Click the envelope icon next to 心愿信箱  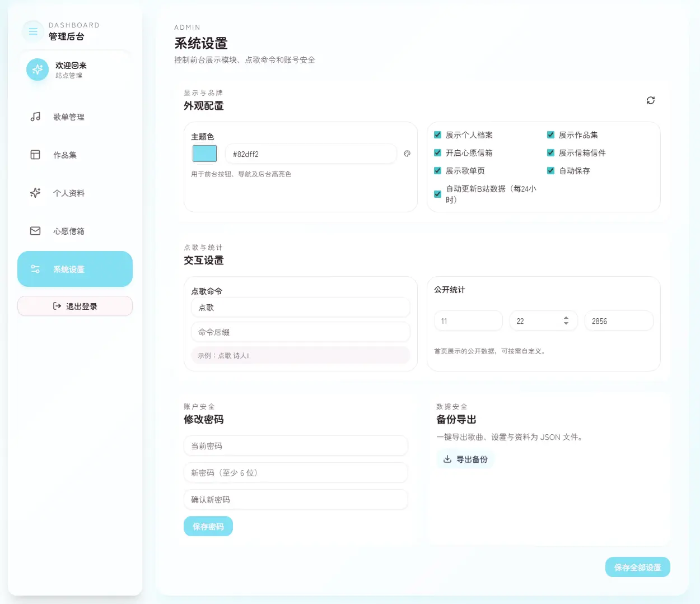click(x=35, y=230)
